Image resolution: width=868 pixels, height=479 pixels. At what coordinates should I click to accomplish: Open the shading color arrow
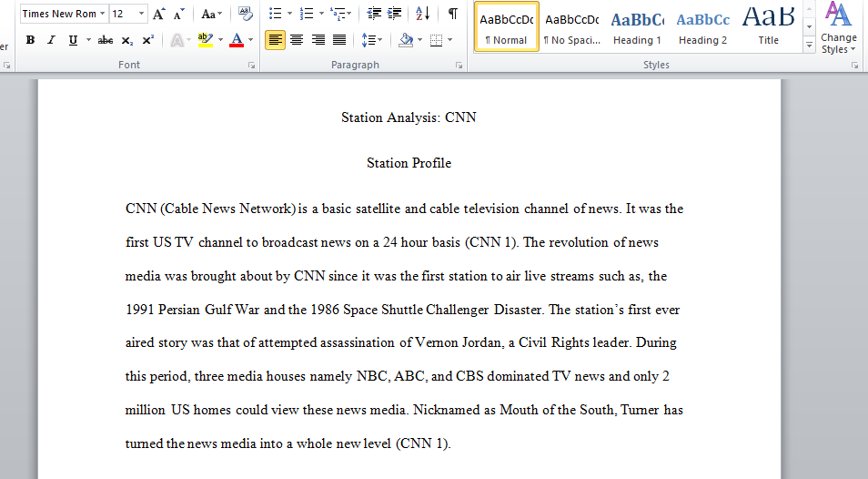coord(419,40)
